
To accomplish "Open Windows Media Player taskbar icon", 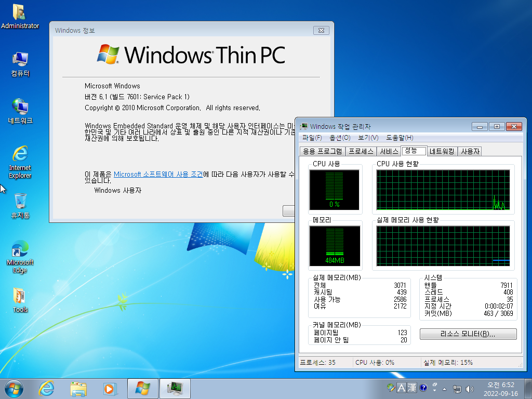I will point(110,389).
